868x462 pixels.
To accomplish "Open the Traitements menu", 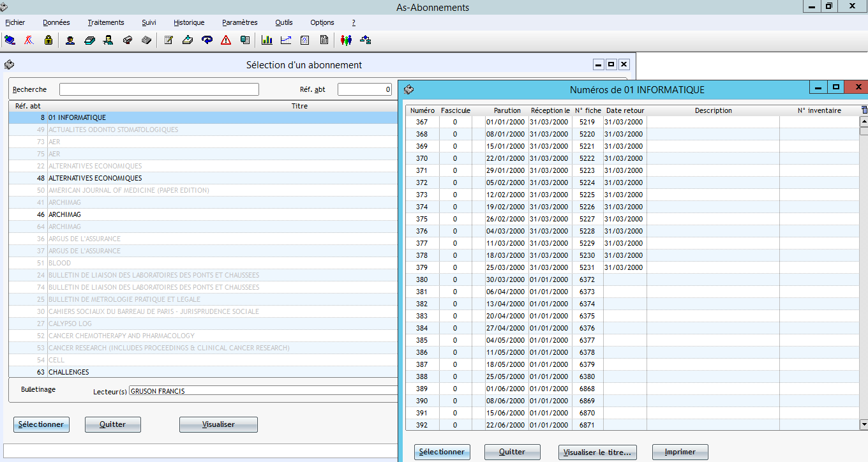I will (x=106, y=22).
